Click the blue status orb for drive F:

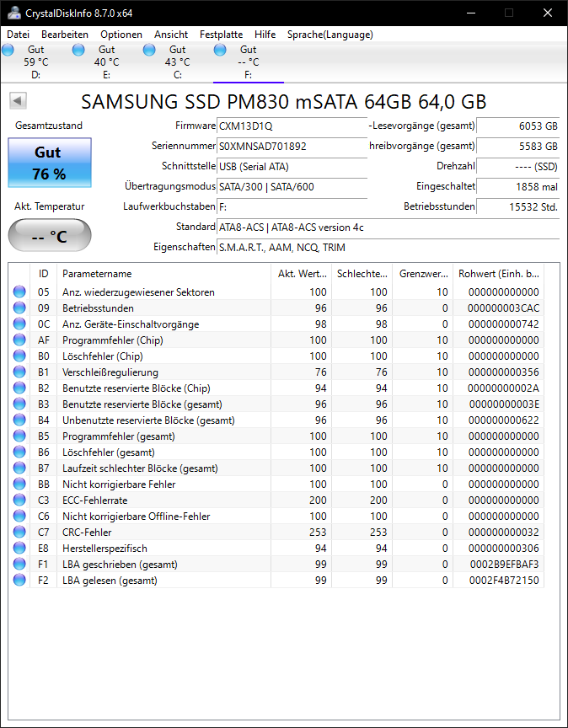[x=220, y=50]
